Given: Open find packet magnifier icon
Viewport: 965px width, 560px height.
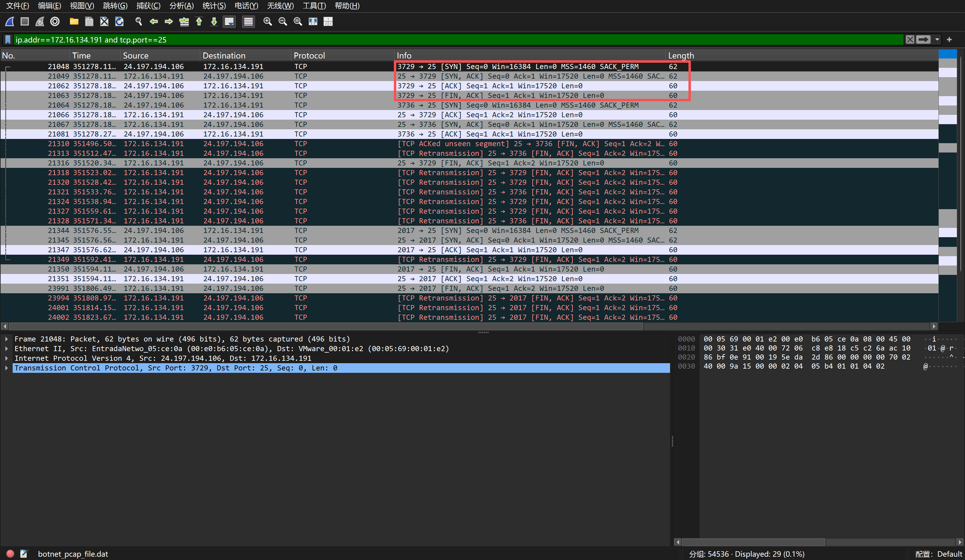Looking at the screenshot, I should click(x=139, y=21).
